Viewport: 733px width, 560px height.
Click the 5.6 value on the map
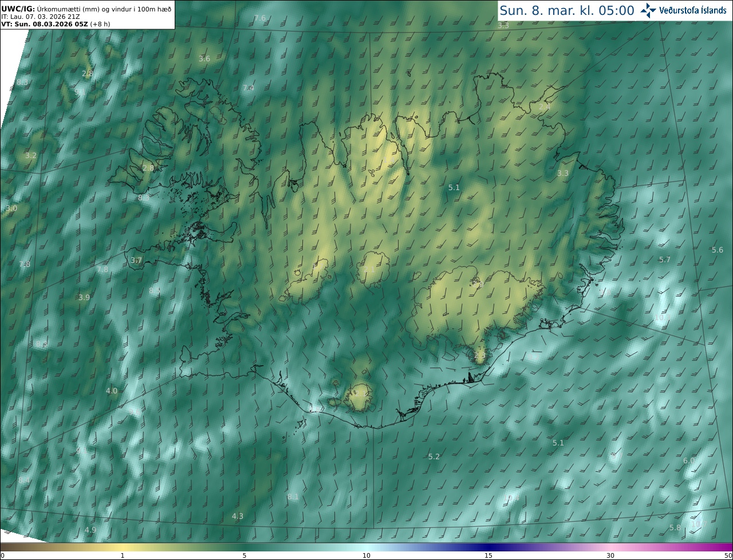tap(718, 250)
